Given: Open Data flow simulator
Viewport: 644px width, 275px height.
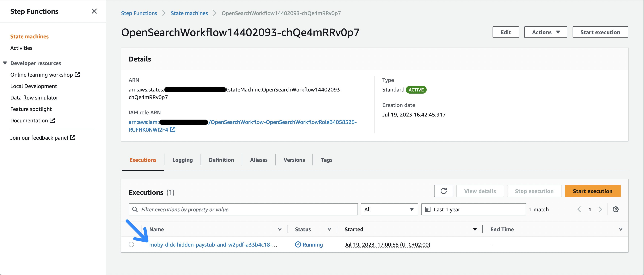Looking at the screenshot, I should click(34, 98).
